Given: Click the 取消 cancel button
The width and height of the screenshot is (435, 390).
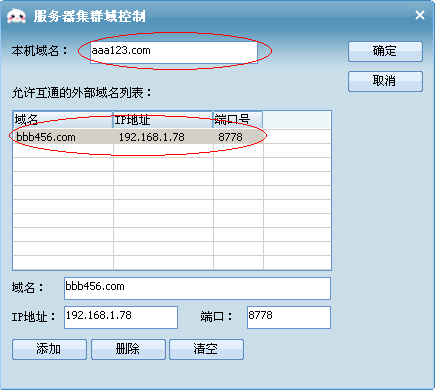Looking at the screenshot, I should pyautogui.click(x=385, y=81).
